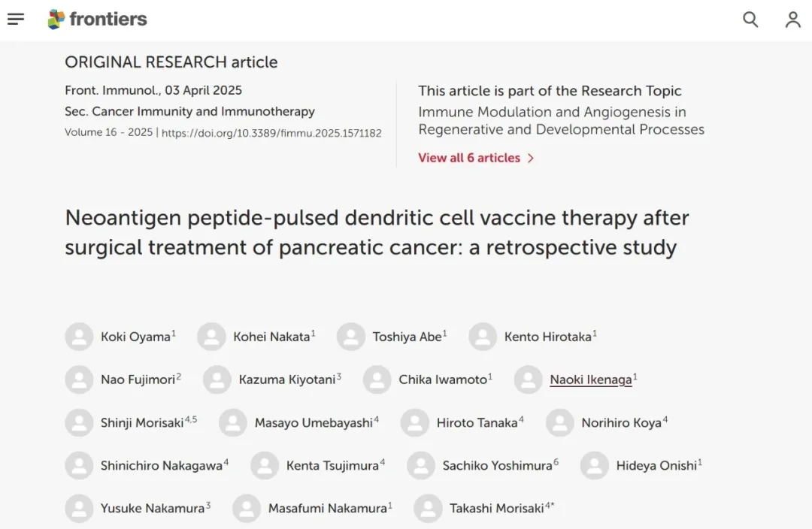Screen dimensions: 812x529
Task: Open the article DOI link
Action: point(271,133)
